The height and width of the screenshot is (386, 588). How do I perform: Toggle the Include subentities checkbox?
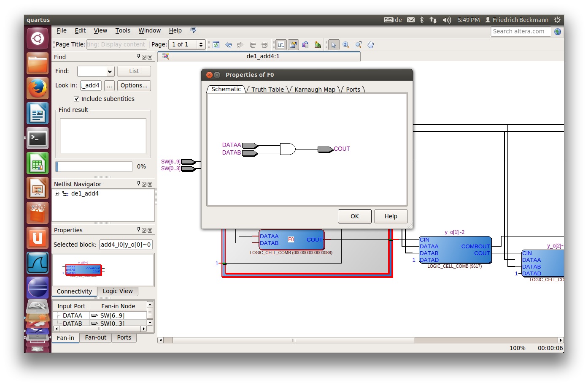point(76,99)
